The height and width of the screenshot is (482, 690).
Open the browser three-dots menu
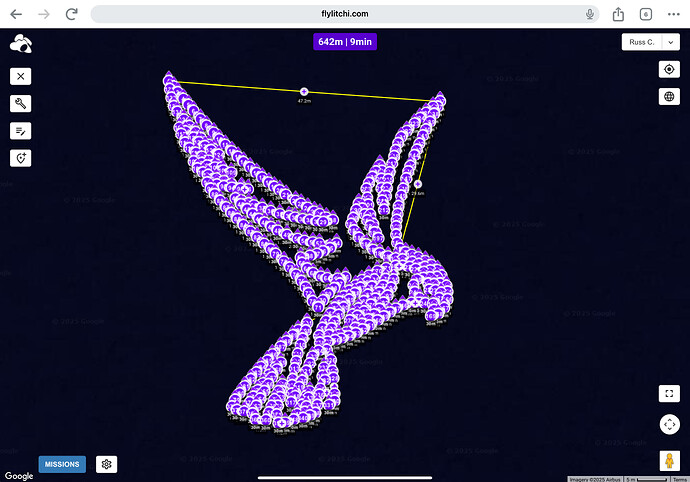(673, 14)
